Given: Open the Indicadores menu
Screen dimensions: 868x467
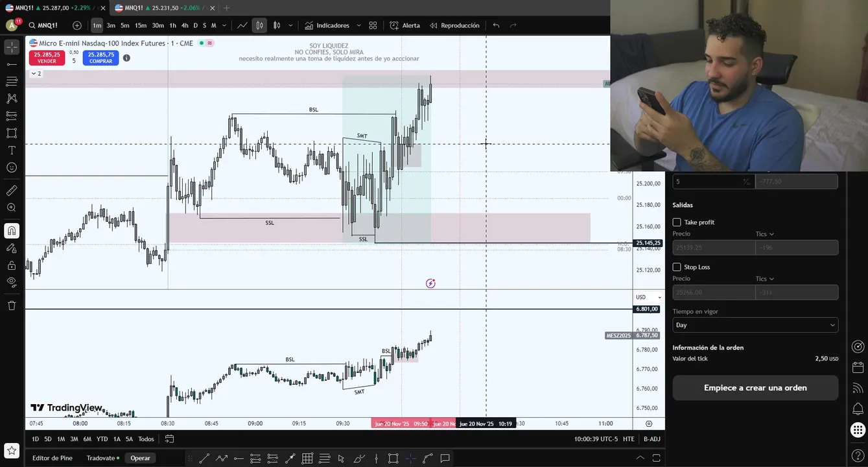Looking at the screenshot, I should pos(326,25).
